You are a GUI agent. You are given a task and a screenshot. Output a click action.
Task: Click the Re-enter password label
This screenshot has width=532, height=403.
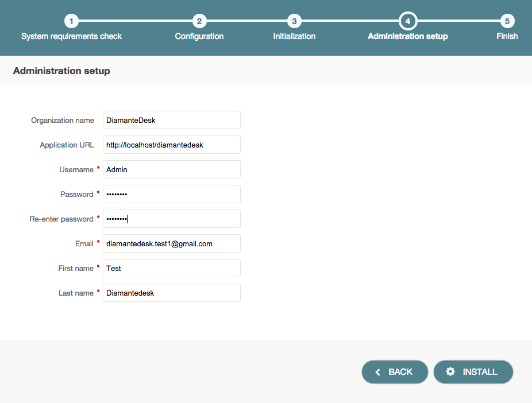pyautogui.click(x=61, y=219)
